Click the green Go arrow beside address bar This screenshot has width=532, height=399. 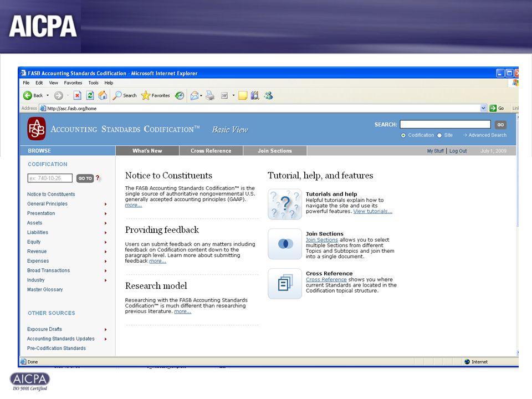click(x=493, y=108)
